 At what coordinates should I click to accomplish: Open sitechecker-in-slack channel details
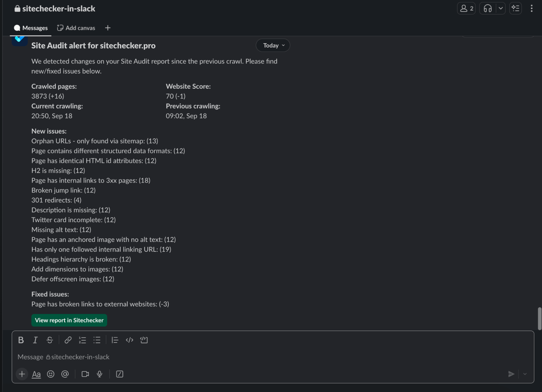pyautogui.click(x=55, y=9)
